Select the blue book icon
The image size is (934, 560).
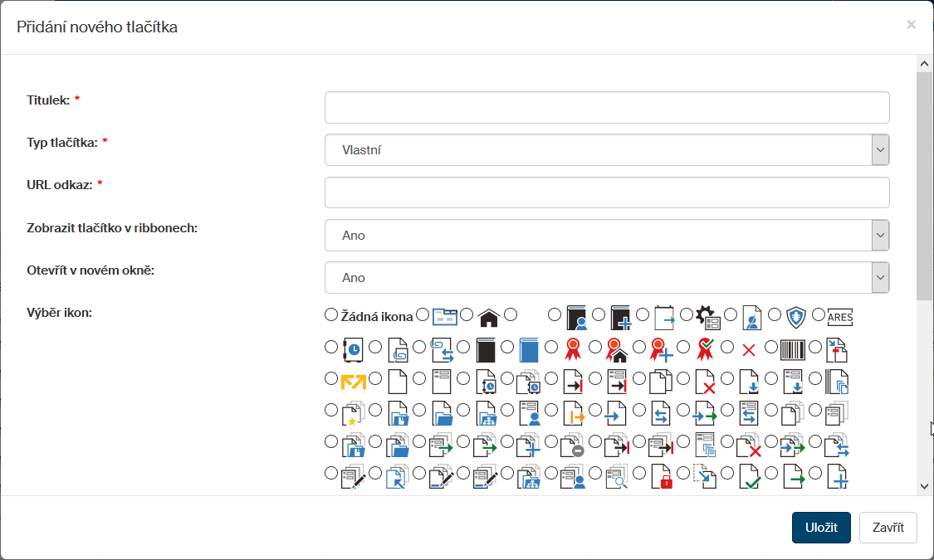click(x=528, y=349)
